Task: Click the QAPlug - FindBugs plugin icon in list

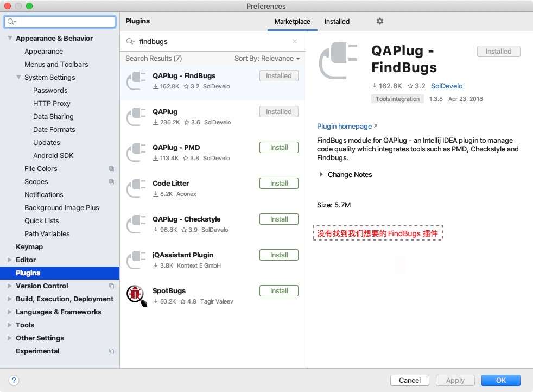Action: (x=136, y=81)
